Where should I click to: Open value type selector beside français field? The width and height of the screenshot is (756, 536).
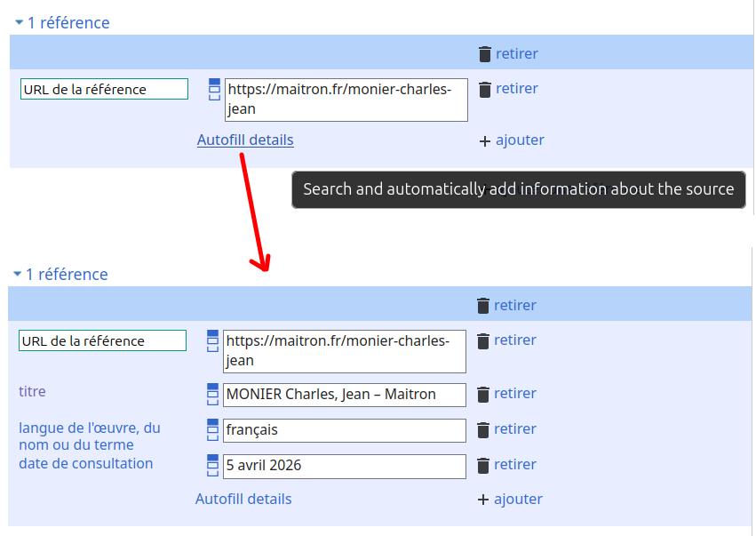[212, 429]
